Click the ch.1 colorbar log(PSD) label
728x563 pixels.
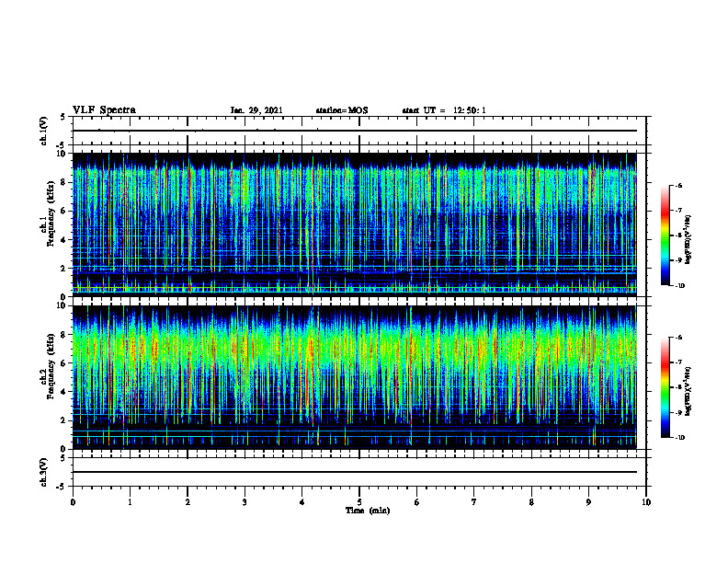pyautogui.click(x=688, y=240)
